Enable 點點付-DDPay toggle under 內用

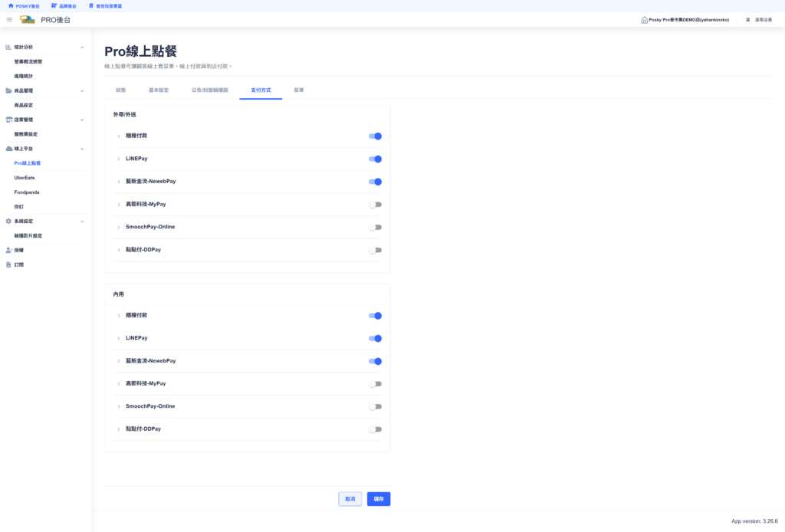(375, 429)
